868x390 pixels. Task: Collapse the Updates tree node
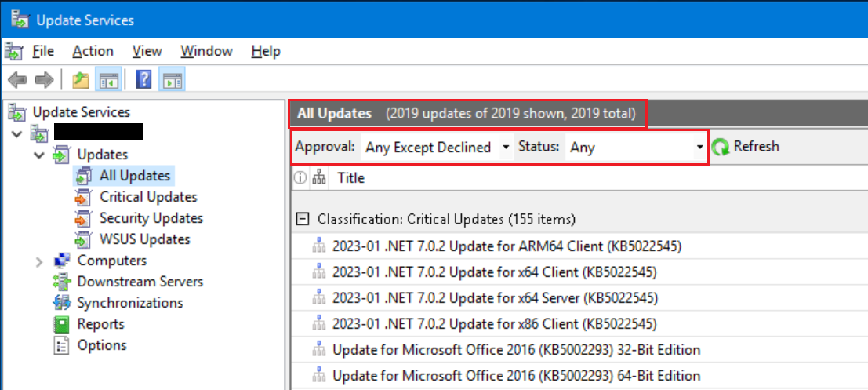[x=38, y=155]
